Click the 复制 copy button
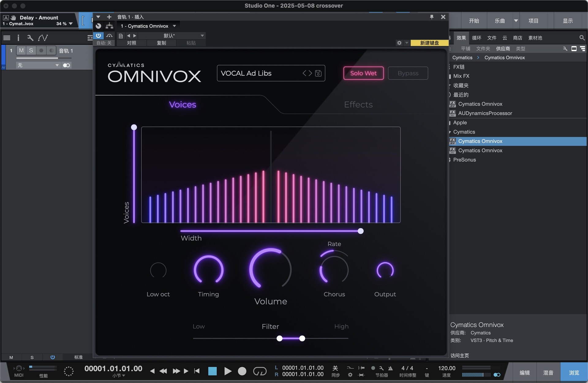Image resolution: width=588 pixels, height=383 pixels. (x=161, y=43)
